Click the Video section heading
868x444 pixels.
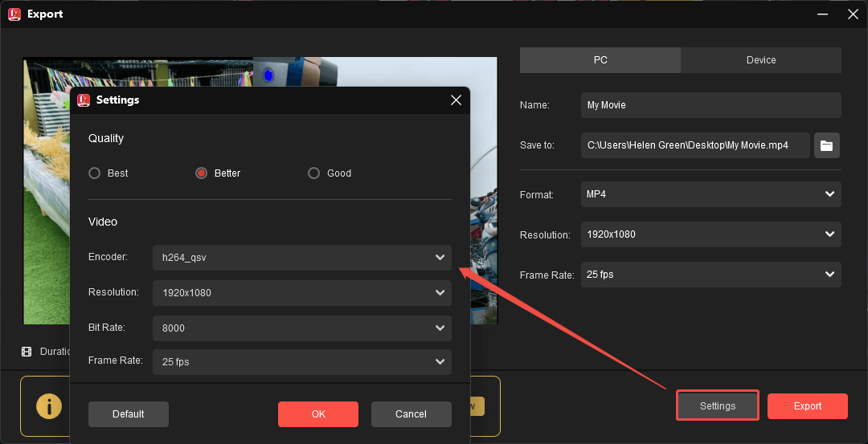[x=103, y=222]
